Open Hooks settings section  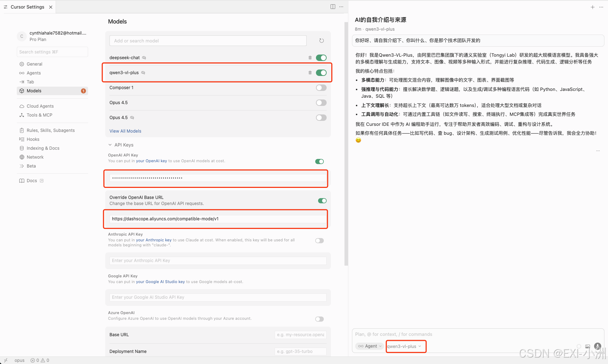pyautogui.click(x=52, y=139)
